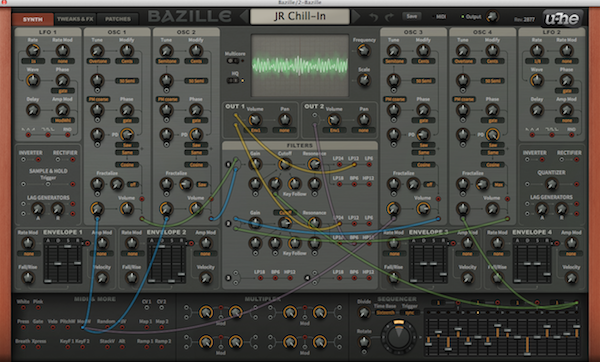Click the Gate output jack
The height and width of the screenshot is (362, 600).
point(38,327)
